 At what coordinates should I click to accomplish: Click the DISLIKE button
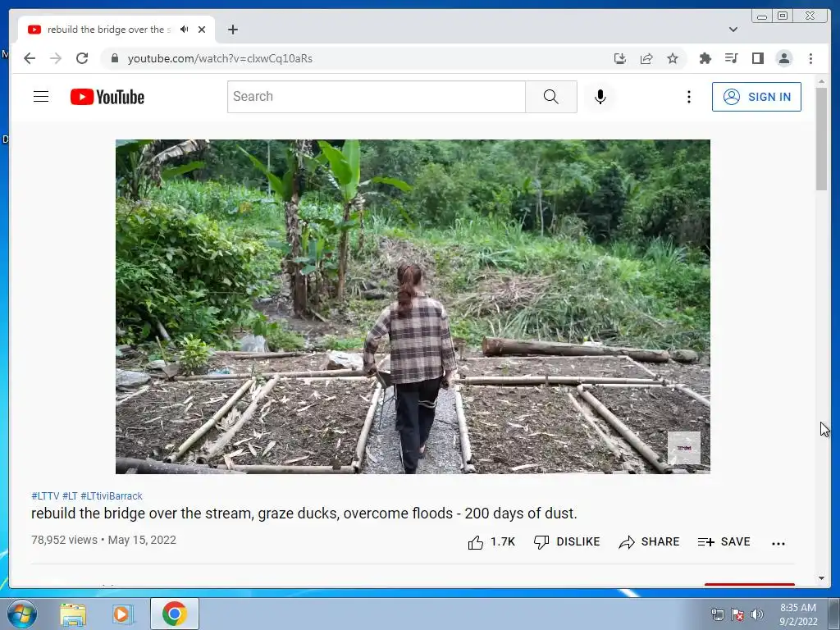(567, 542)
